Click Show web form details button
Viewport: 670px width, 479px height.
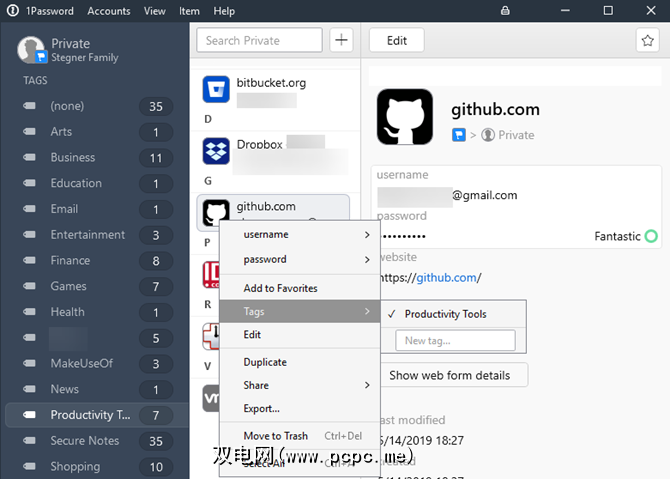[454, 375]
